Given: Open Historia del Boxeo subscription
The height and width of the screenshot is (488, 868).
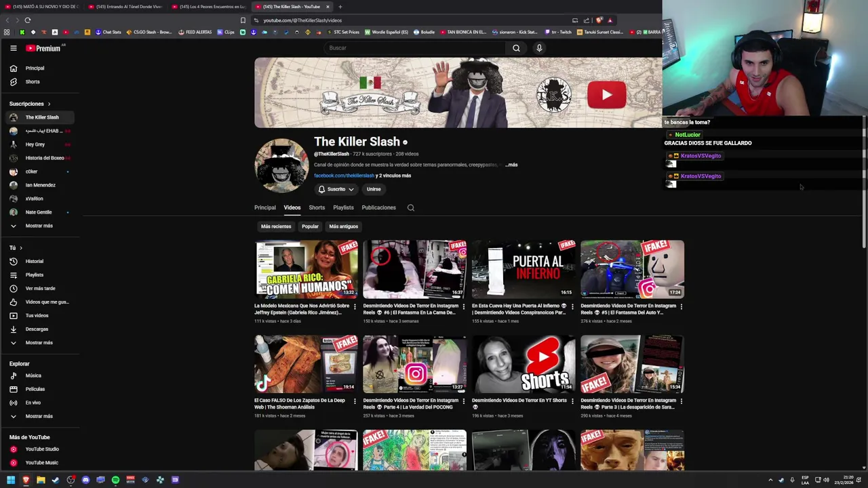Looking at the screenshot, I should (41, 158).
